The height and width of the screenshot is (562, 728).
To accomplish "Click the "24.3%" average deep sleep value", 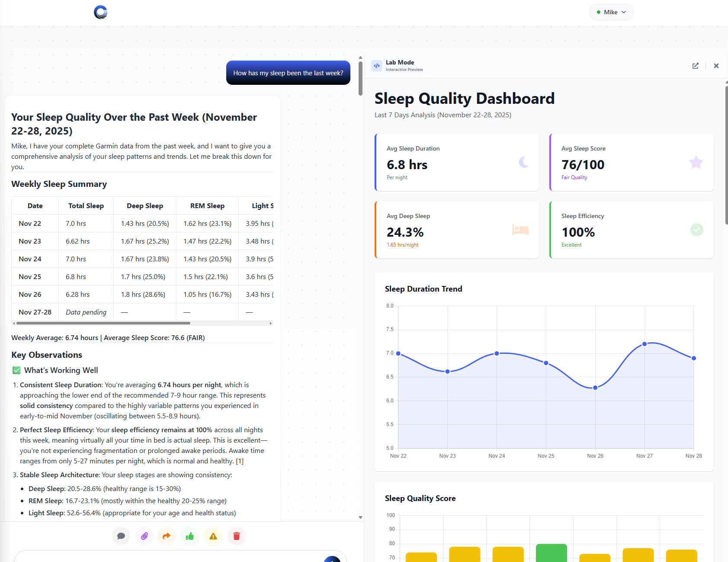I will click(x=405, y=232).
